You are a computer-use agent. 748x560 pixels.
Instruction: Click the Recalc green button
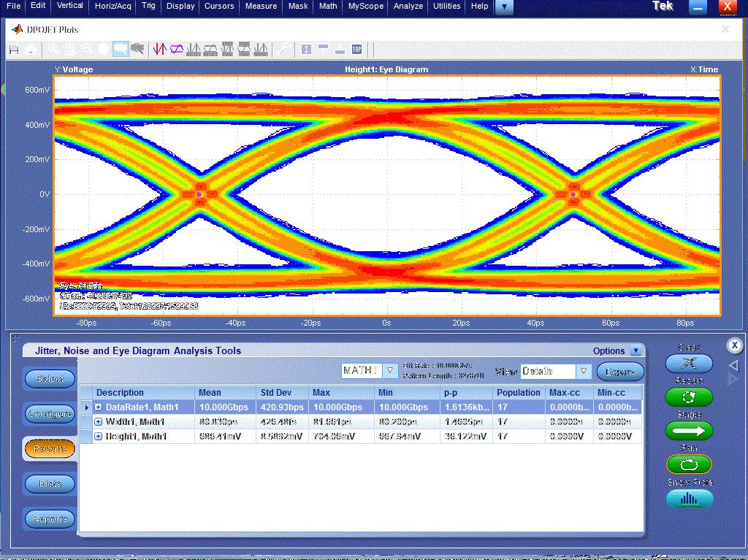point(689,397)
